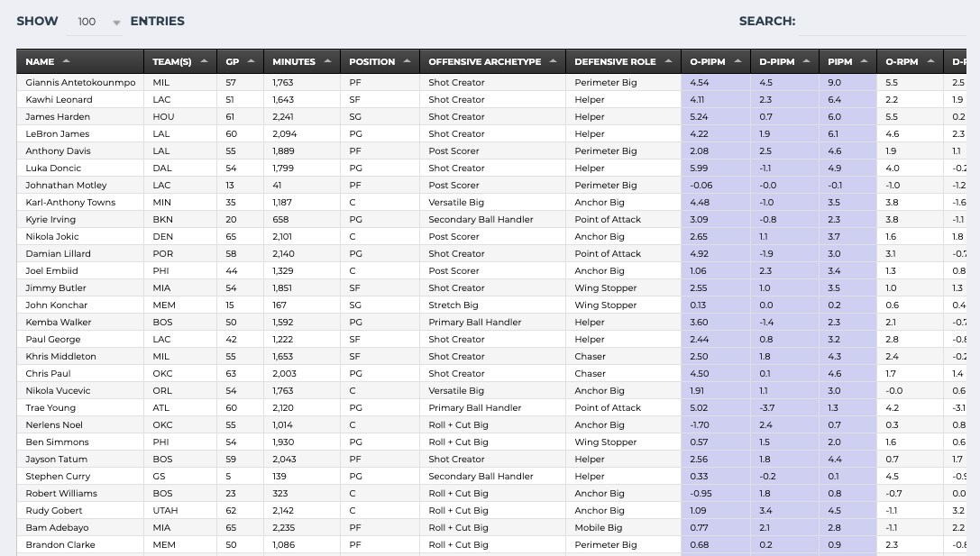The width and height of the screenshot is (980, 556).
Task: Click sort arrow icon beside O-PIPM
Action: pyautogui.click(x=737, y=60)
